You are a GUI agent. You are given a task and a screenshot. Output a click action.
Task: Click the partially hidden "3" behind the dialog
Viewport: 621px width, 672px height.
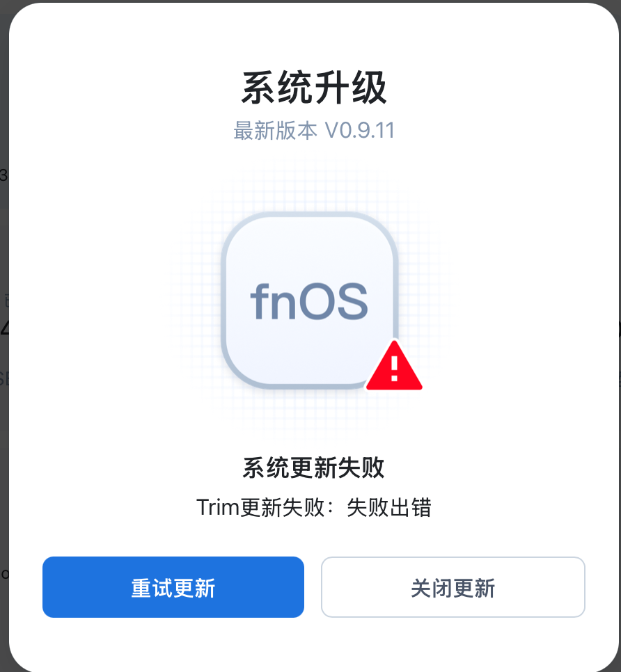click(x=3, y=175)
